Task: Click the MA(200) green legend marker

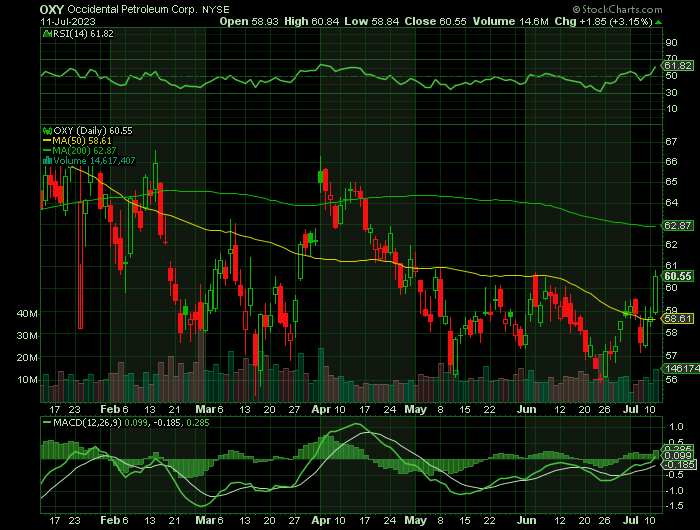Action: click(45, 150)
